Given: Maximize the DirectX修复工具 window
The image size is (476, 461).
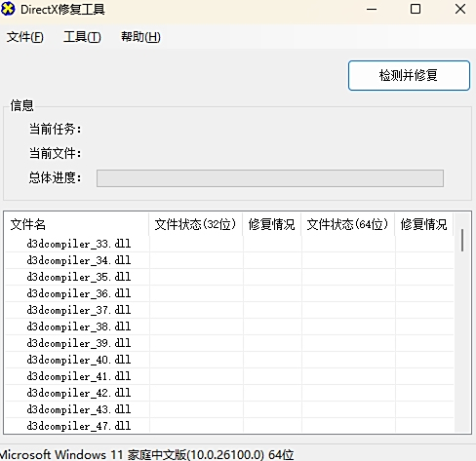Looking at the screenshot, I should click(416, 9).
